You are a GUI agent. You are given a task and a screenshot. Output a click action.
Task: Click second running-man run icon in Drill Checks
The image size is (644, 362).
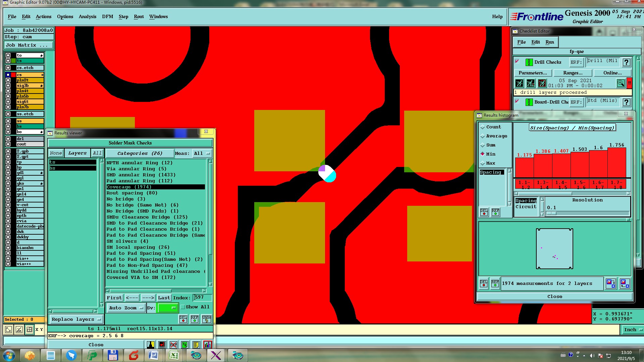(x=531, y=83)
